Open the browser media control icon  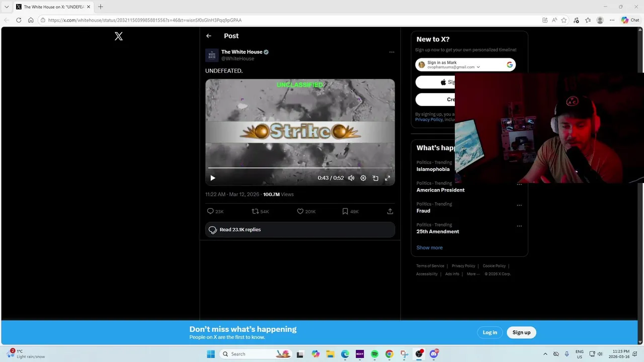pos(577,20)
